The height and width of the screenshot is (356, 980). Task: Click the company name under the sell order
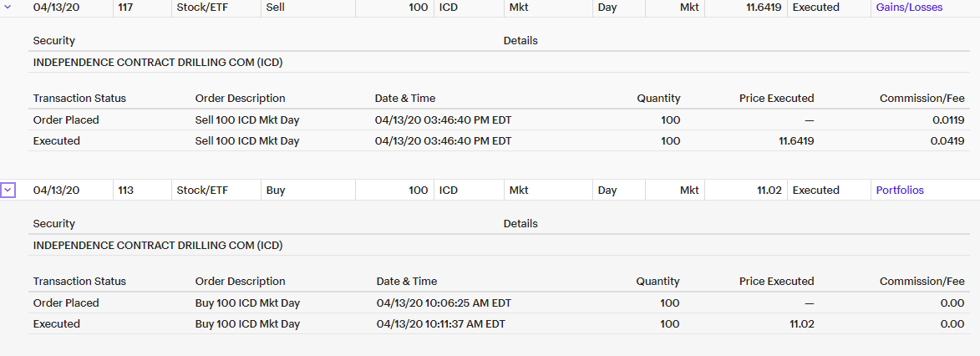pyautogui.click(x=158, y=63)
